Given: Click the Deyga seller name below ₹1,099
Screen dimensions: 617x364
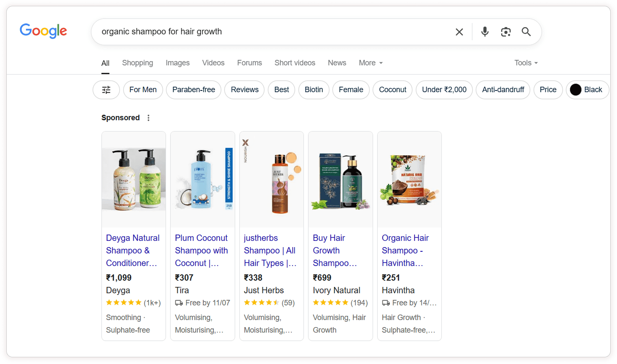Looking at the screenshot, I should point(118,290).
